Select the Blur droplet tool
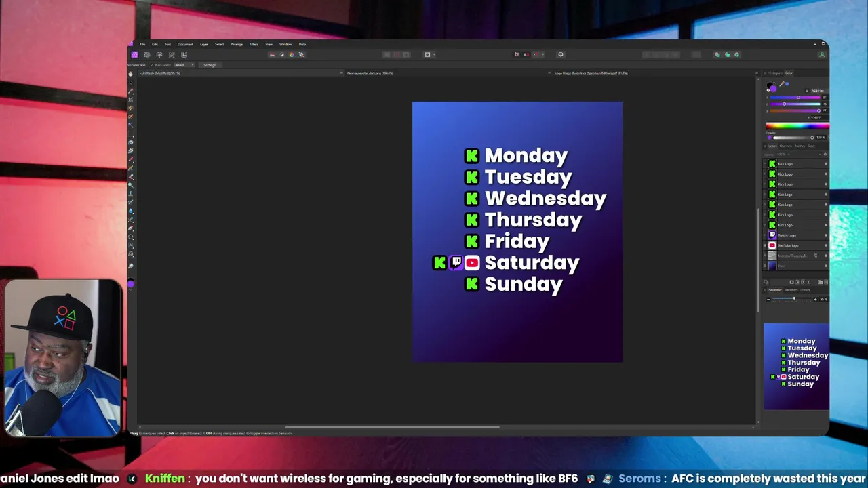Screen dimensions: 868x488 (x=131, y=211)
